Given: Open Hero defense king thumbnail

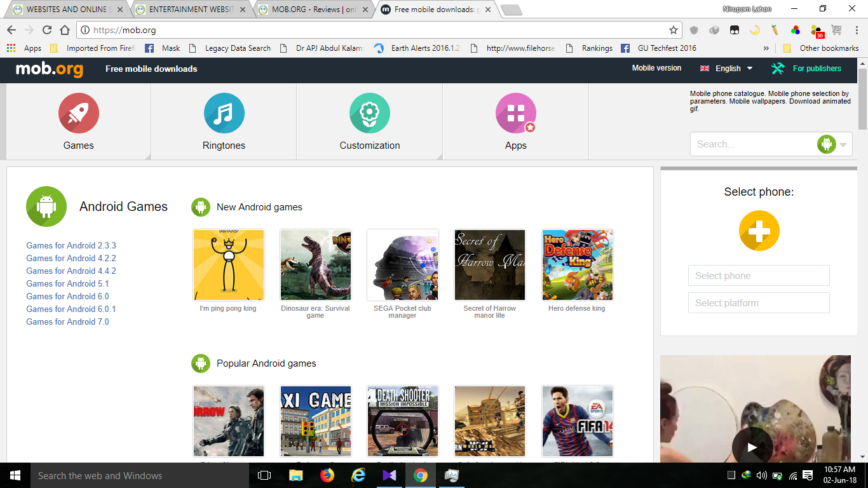Looking at the screenshot, I should (578, 265).
